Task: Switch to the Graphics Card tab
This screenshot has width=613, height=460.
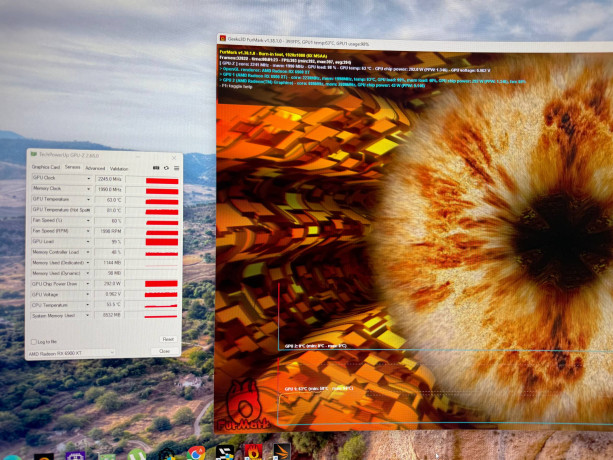Action: 45,168
